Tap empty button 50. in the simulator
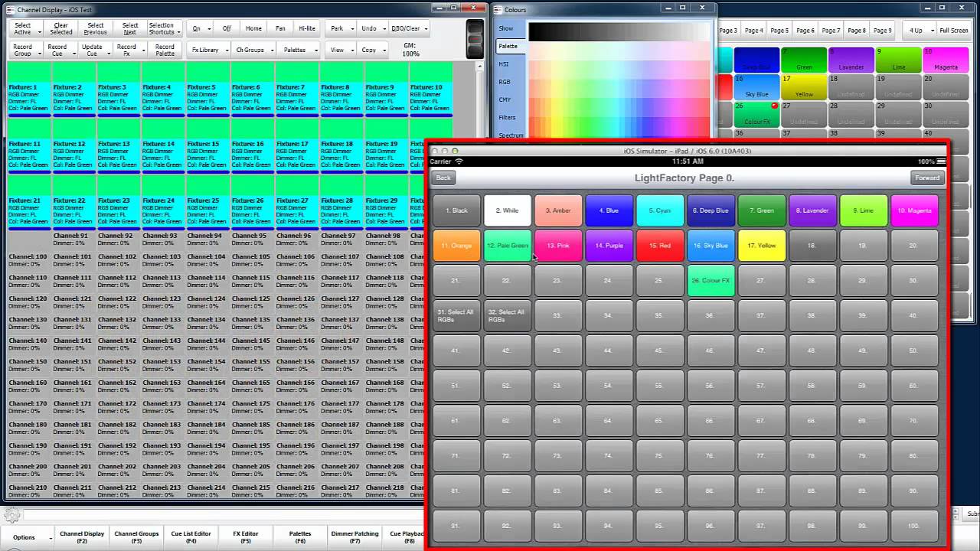980x551 pixels. tap(914, 350)
